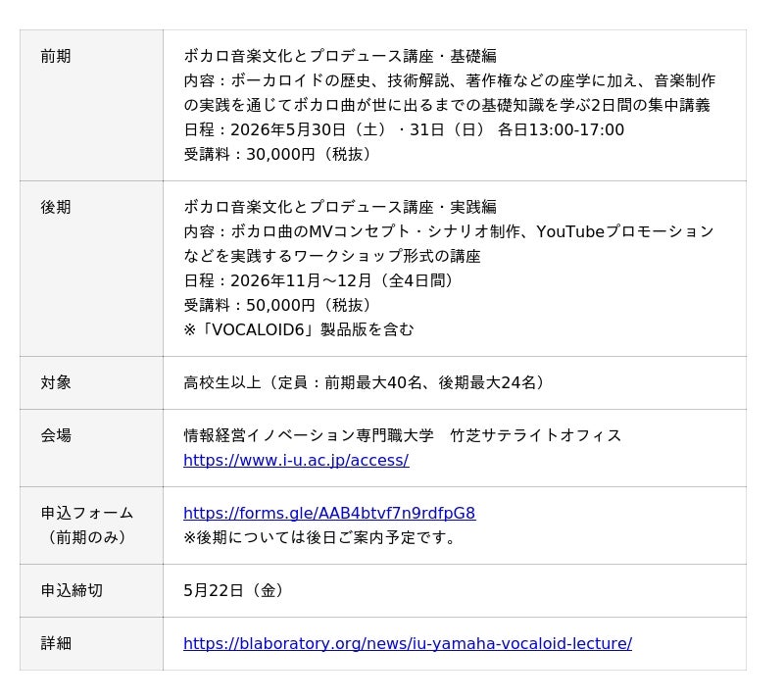Select the 会場 row header
The height and width of the screenshot is (700, 784).
[x=56, y=435]
